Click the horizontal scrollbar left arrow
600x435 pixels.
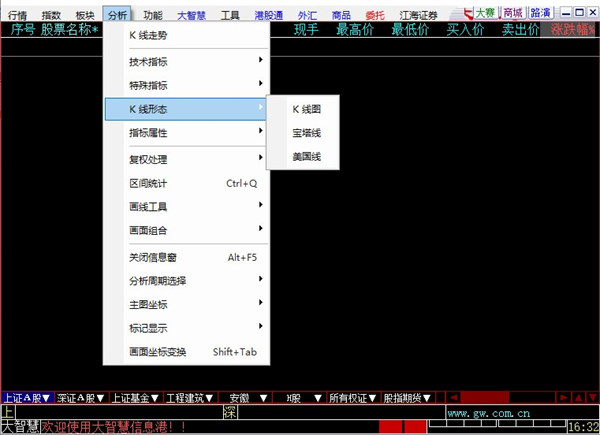click(453, 398)
